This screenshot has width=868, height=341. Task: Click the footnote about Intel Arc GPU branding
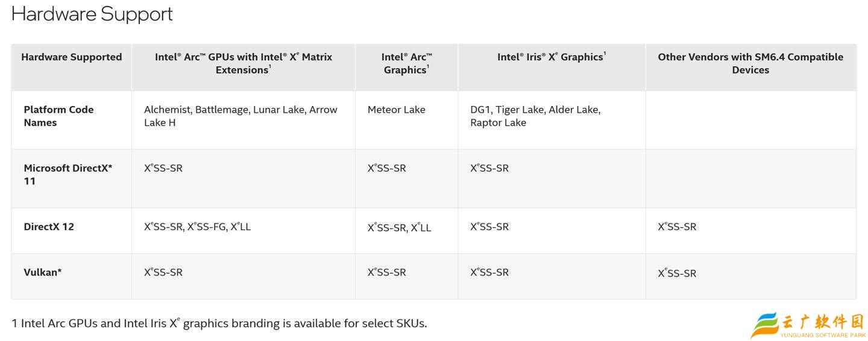(219, 324)
